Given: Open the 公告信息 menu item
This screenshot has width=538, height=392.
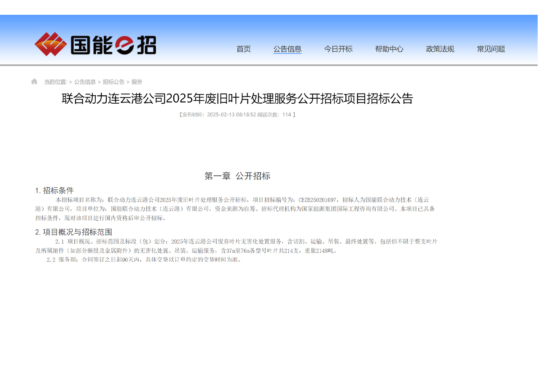Looking at the screenshot, I should (287, 49).
